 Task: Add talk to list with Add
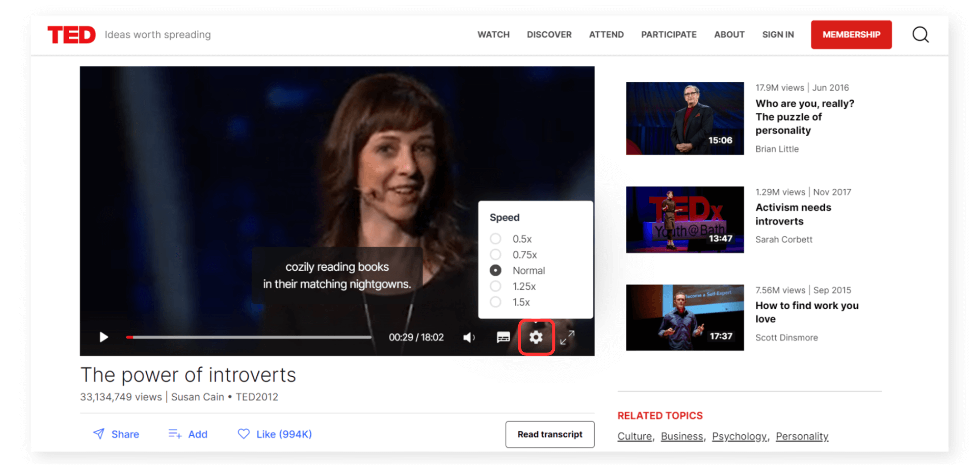[188, 434]
